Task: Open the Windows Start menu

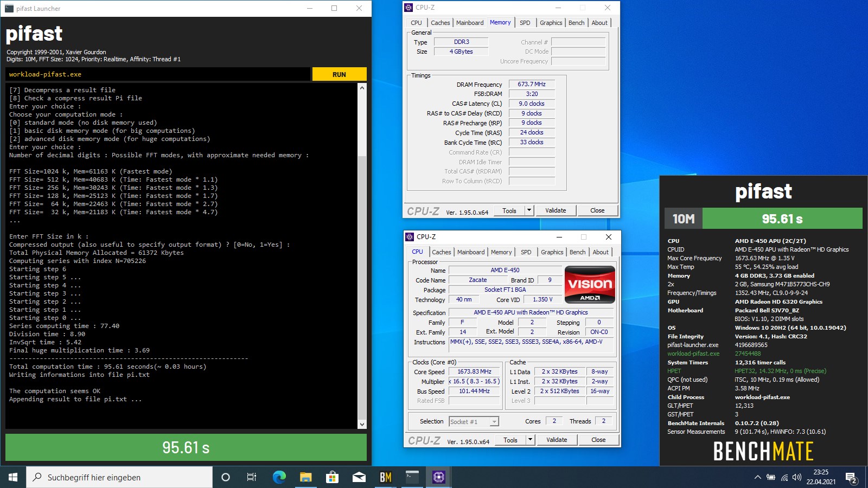Action: pos(13,477)
